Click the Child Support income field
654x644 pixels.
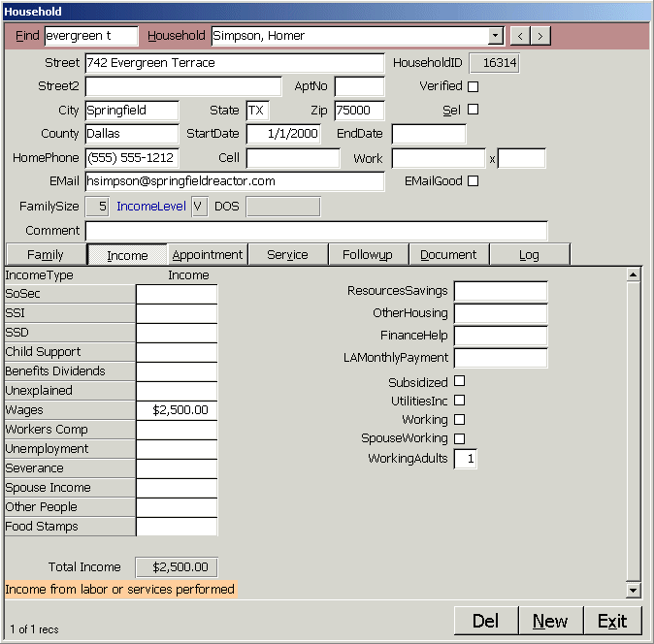[x=177, y=352]
